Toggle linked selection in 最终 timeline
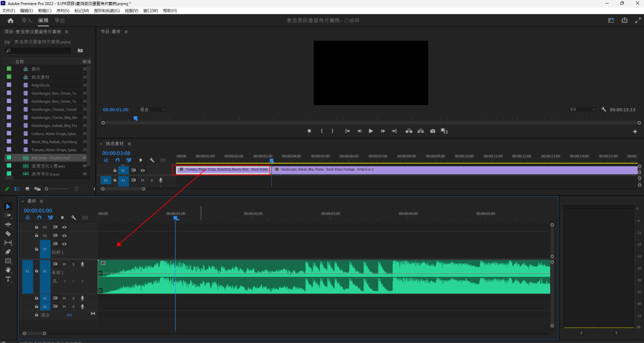The width and height of the screenshot is (644, 343). click(50, 218)
